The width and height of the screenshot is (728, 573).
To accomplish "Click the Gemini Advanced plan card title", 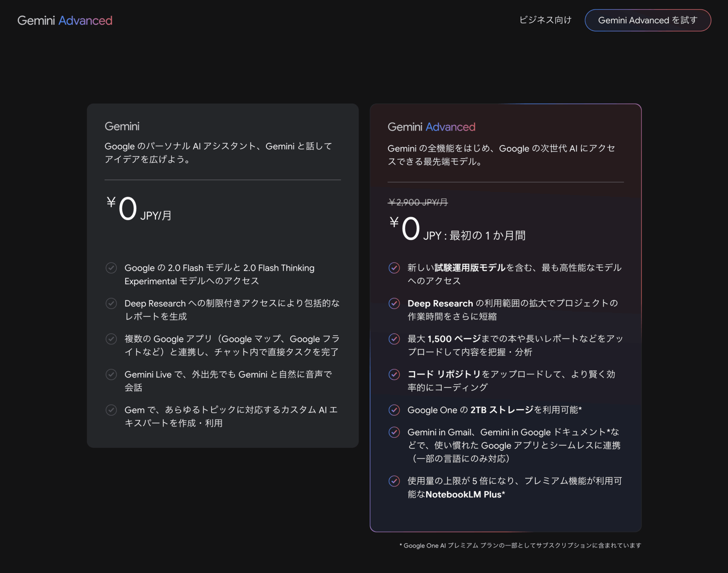I will (431, 127).
